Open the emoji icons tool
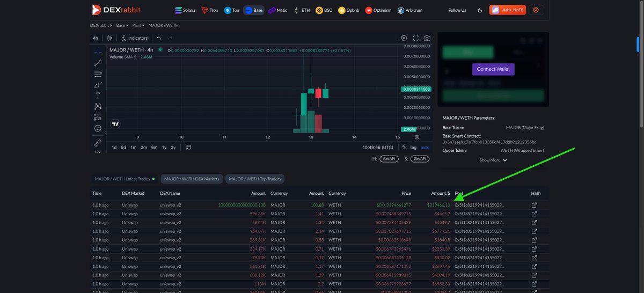Viewport: 644px width, 293px height. click(x=98, y=128)
